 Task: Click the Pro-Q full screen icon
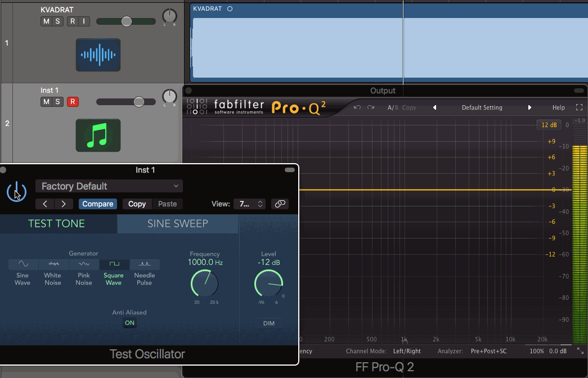[579, 107]
